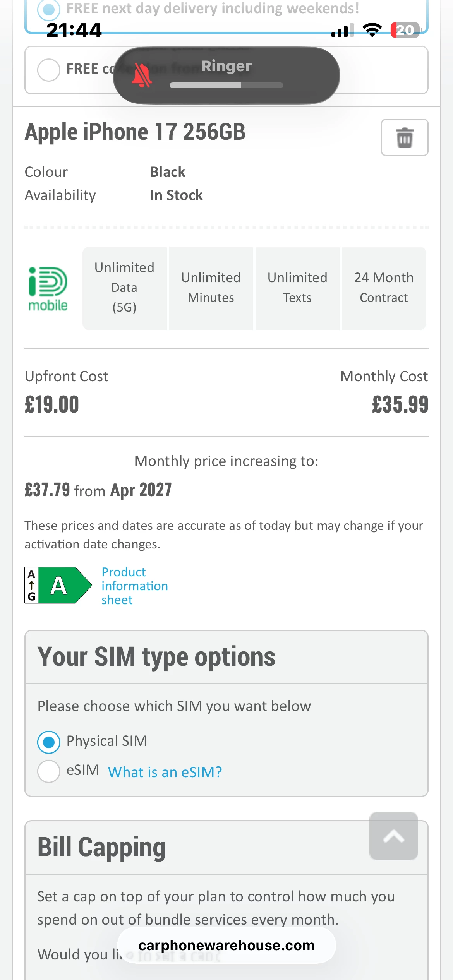Select the Physical SIM option
Viewport: 453px width, 980px height.
pos(49,742)
